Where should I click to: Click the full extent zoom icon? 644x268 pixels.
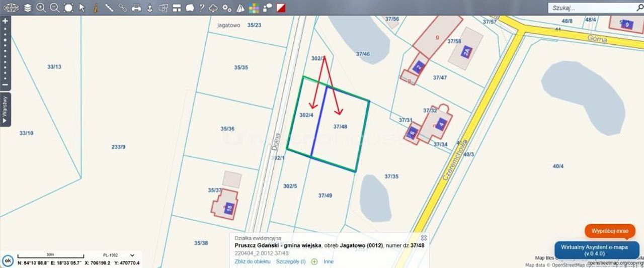[x=68, y=8]
